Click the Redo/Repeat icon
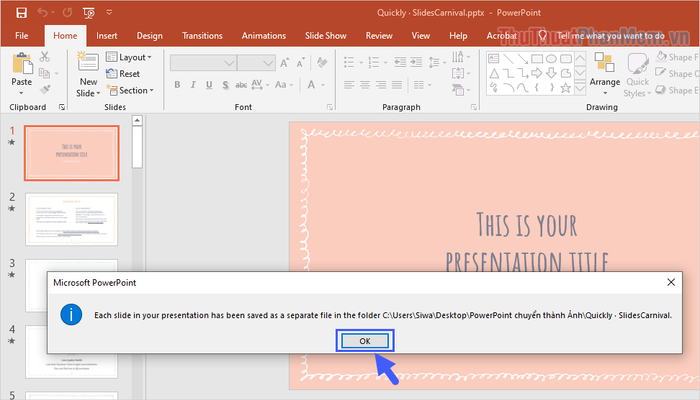The image size is (700, 400). coord(67,12)
